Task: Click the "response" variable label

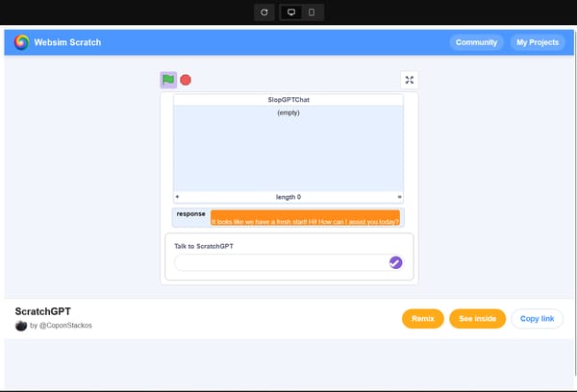Action: click(190, 213)
